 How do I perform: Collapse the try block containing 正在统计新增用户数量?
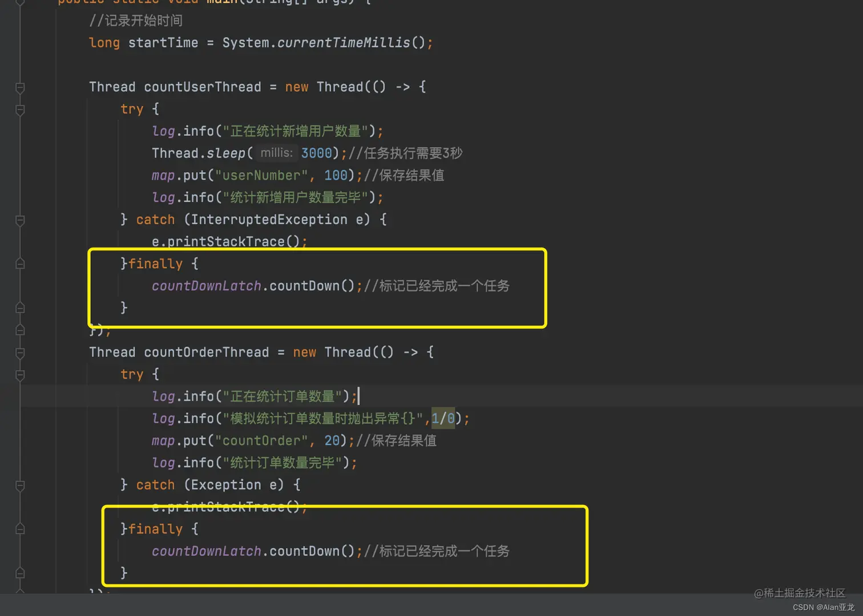20,110
